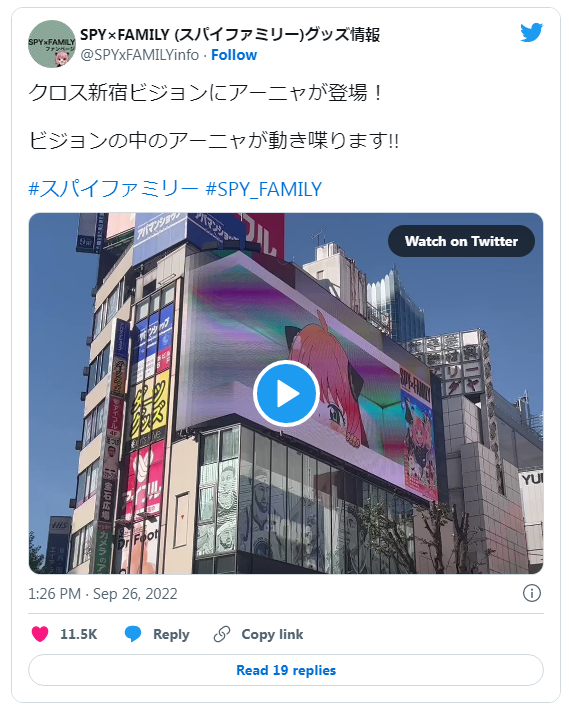Click the SPY×FAMILY display name
Viewport: 569px width, 710px height.
coord(230,34)
